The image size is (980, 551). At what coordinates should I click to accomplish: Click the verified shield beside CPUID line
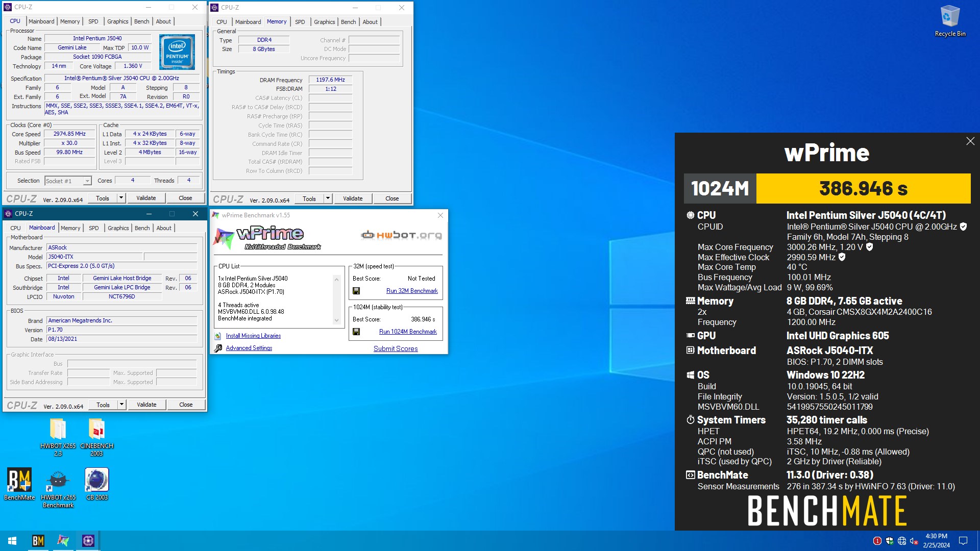pyautogui.click(x=963, y=227)
